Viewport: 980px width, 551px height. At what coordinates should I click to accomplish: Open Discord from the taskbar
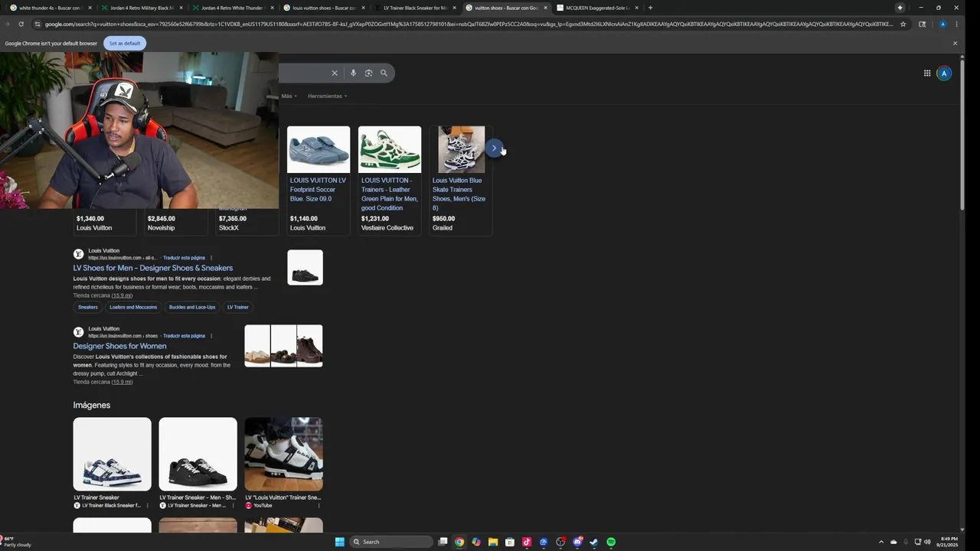point(577,542)
